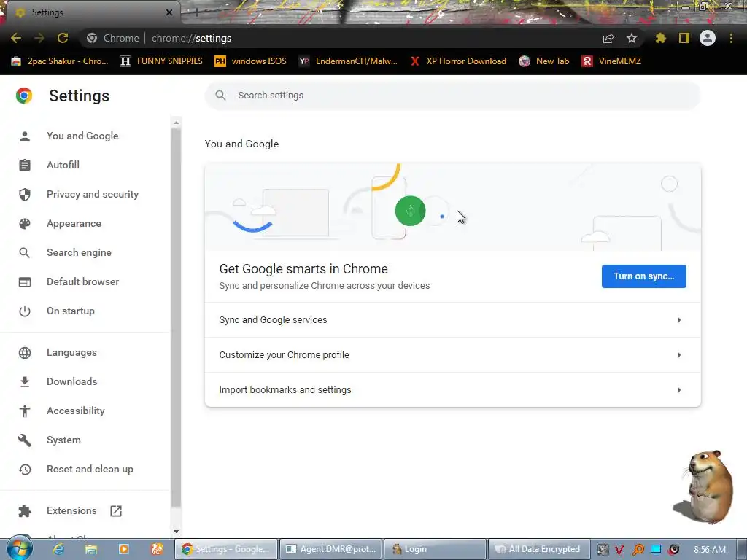Click the Turn on sync button
747x560 pixels.
(x=643, y=276)
